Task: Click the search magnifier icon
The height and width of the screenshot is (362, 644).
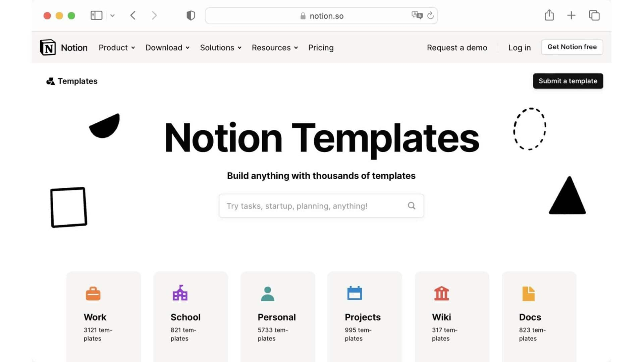Action: point(411,205)
